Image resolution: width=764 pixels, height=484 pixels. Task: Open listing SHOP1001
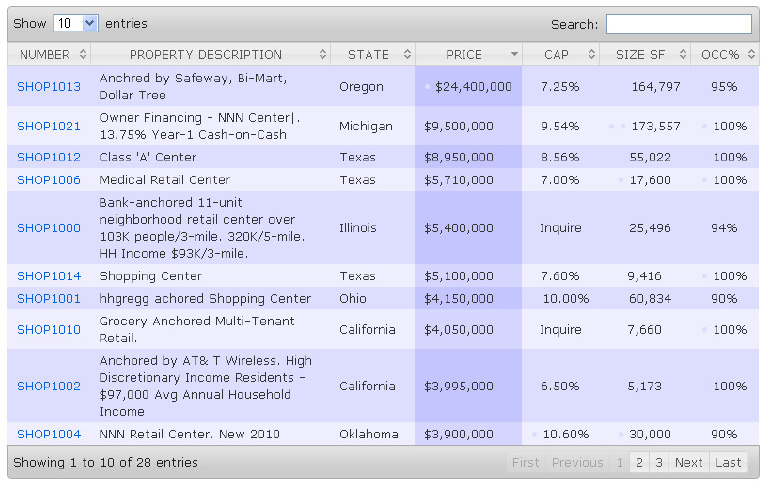(49, 299)
